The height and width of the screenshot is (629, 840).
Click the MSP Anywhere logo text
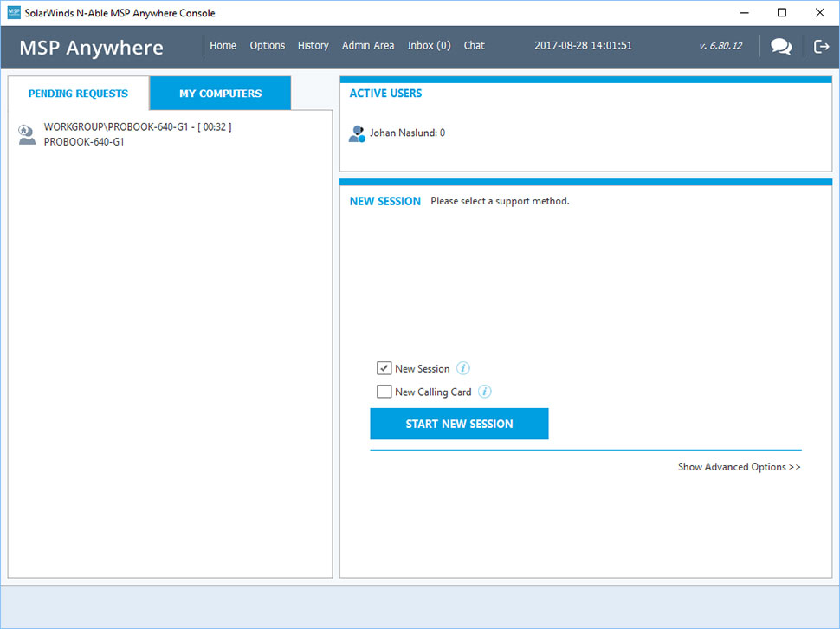(91, 48)
